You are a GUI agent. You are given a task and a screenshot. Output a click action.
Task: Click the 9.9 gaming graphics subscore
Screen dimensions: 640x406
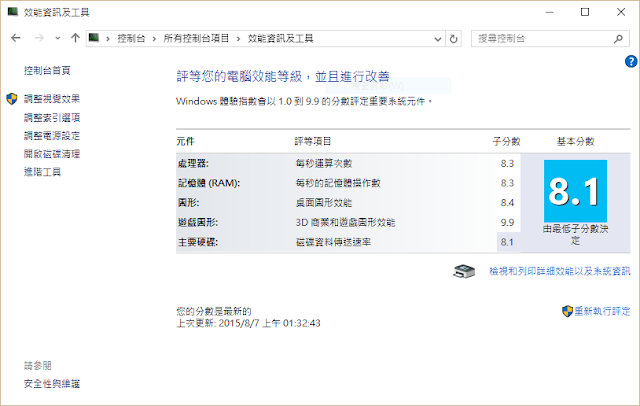pyautogui.click(x=507, y=223)
